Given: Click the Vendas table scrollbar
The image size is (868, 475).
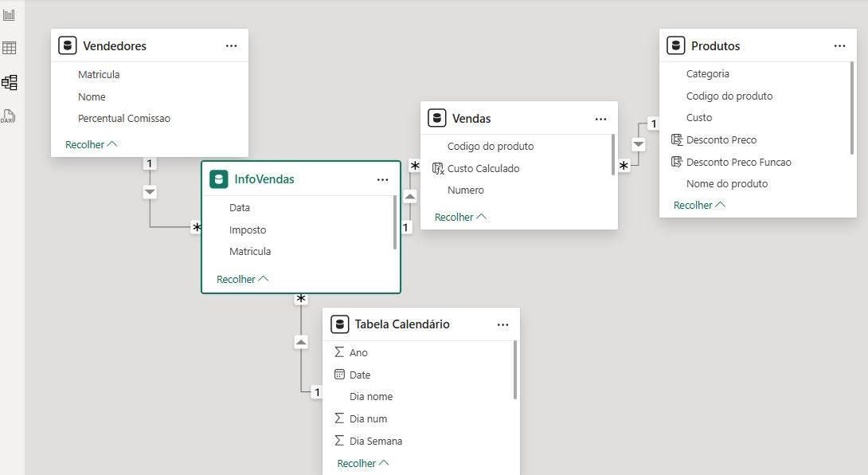Looking at the screenshot, I should pos(612,154).
